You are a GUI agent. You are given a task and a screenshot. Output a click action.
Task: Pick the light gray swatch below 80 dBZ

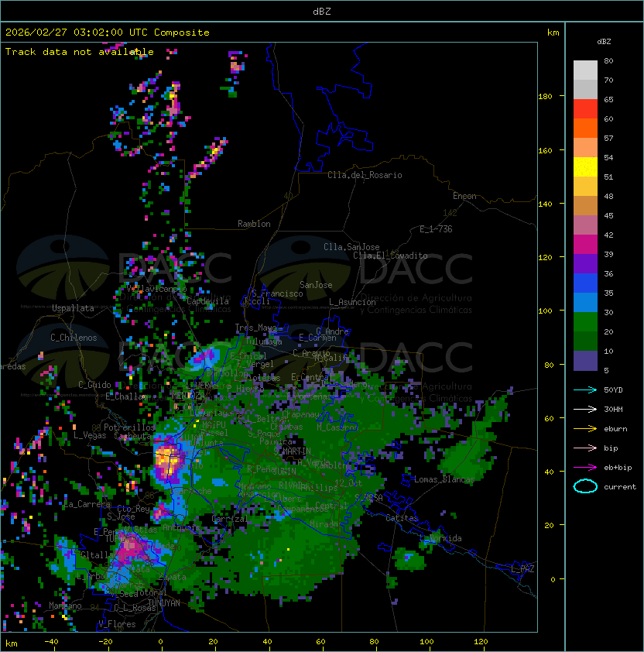[x=585, y=70]
